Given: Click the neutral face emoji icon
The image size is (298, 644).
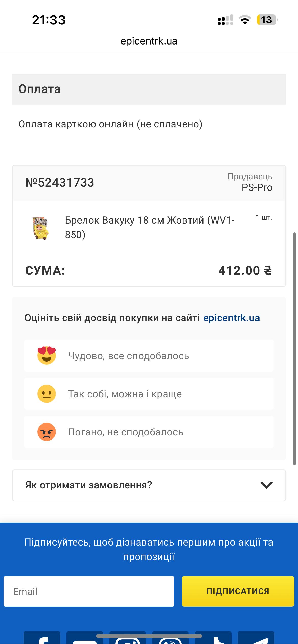Looking at the screenshot, I should (x=47, y=393).
